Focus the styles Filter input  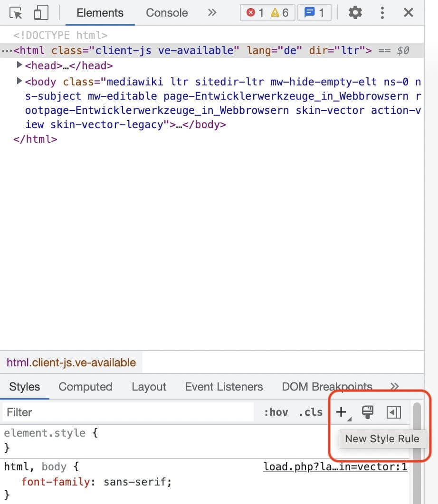(x=128, y=412)
